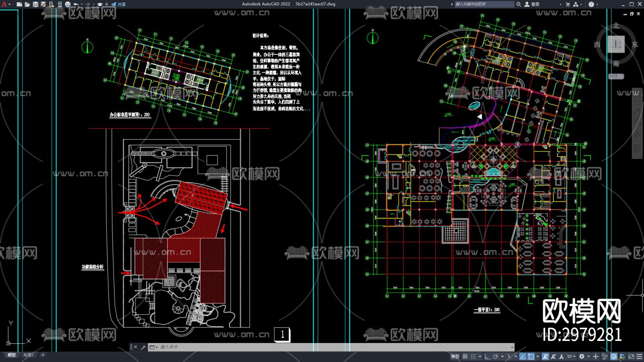Click the Plot printer icon

[x=68, y=4]
